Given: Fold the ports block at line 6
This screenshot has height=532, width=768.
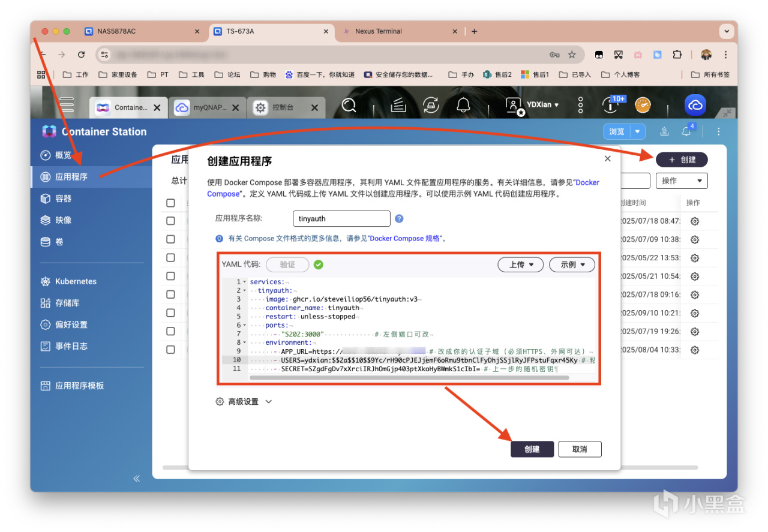Looking at the screenshot, I should coord(244,325).
